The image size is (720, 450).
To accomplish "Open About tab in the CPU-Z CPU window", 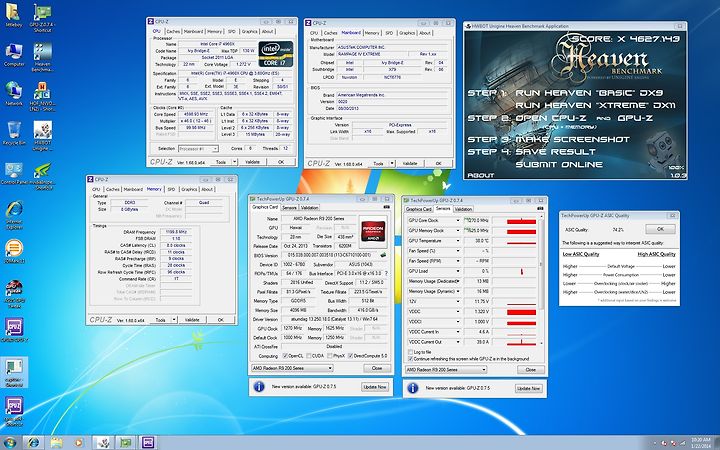I will tap(268, 31).
